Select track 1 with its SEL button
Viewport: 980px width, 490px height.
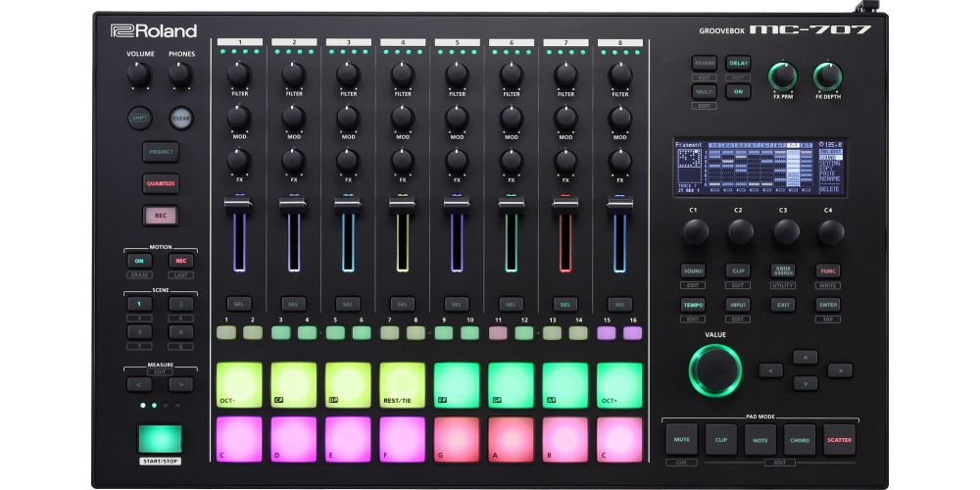point(239,304)
